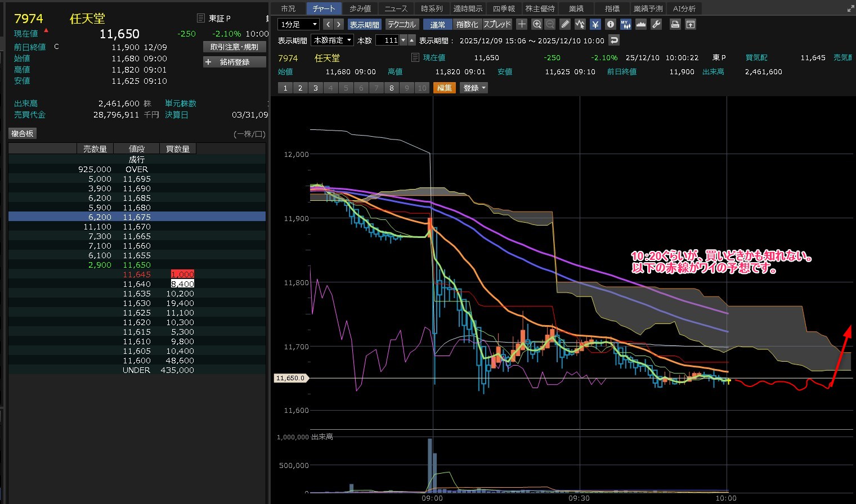Image resolution: width=856 pixels, height=504 pixels.
Task: Open the 1分足 timeframe dropdown
Action: (299, 24)
